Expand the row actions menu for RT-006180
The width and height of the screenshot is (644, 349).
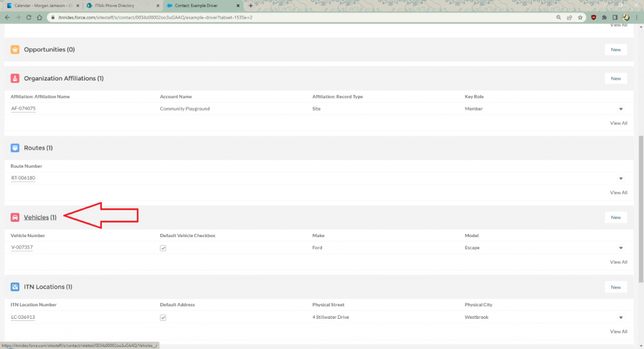[x=621, y=179]
